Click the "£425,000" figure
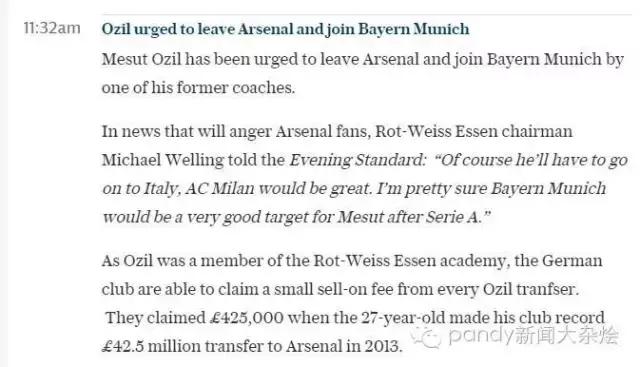The height and width of the screenshot is (367, 640). (247, 318)
